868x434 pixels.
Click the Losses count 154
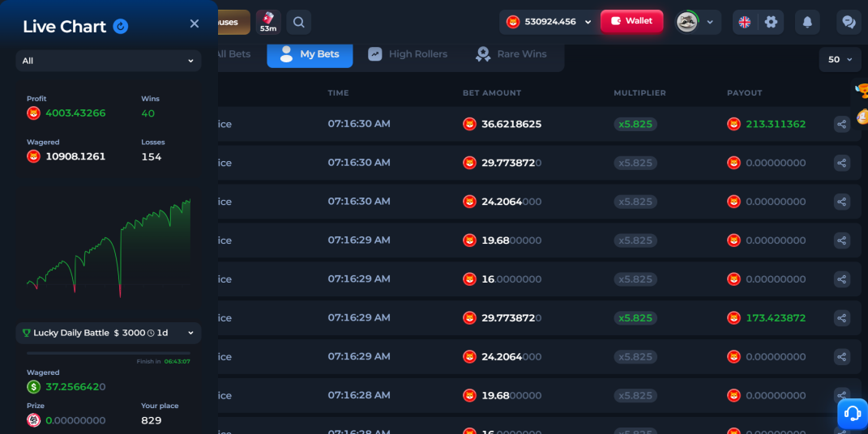[151, 156]
